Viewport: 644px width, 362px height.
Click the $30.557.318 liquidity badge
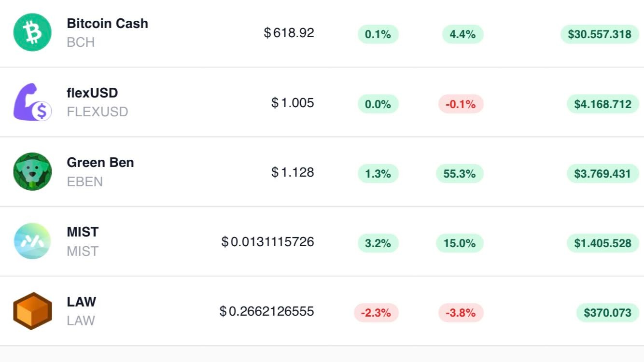600,34
